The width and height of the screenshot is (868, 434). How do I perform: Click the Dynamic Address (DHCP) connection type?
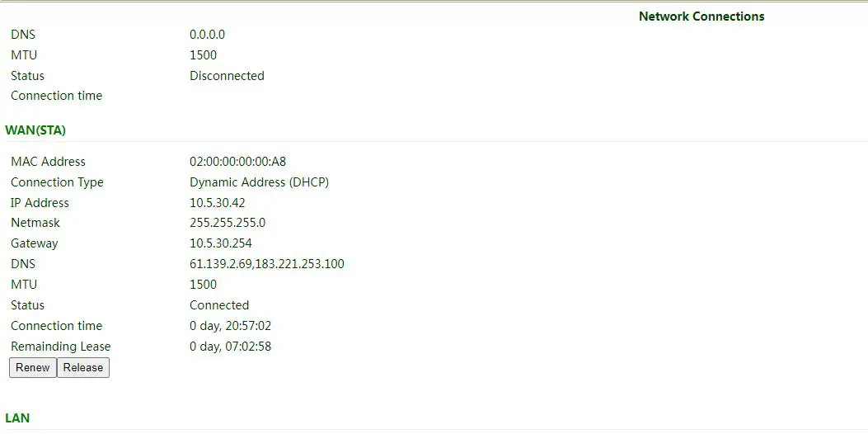(x=259, y=182)
